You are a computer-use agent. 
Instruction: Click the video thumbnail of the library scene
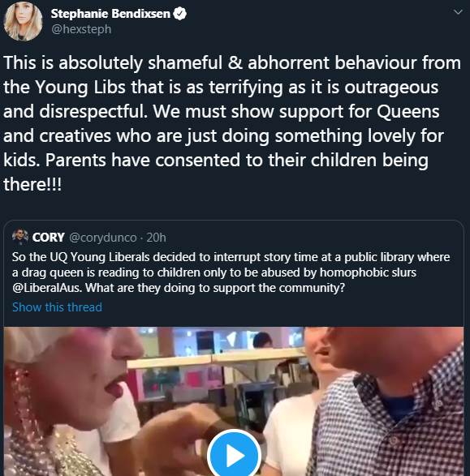pyautogui.click(x=234, y=401)
